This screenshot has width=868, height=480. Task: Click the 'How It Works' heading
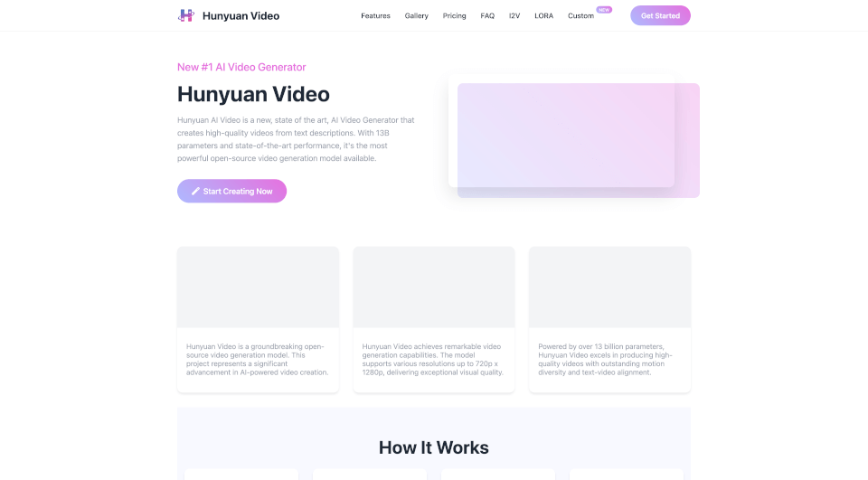point(434,447)
